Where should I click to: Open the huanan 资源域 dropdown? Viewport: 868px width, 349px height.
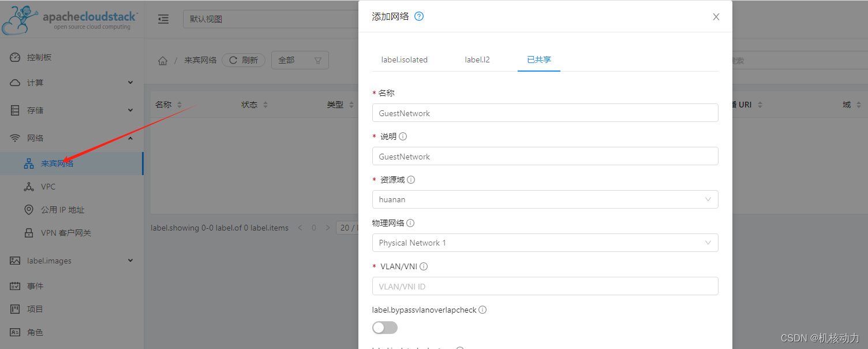point(545,199)
